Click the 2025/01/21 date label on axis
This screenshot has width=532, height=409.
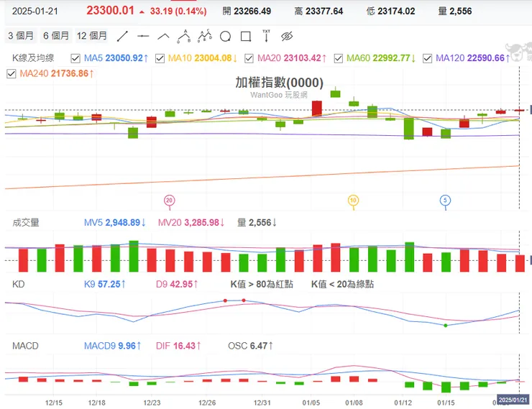coord(513,400)
